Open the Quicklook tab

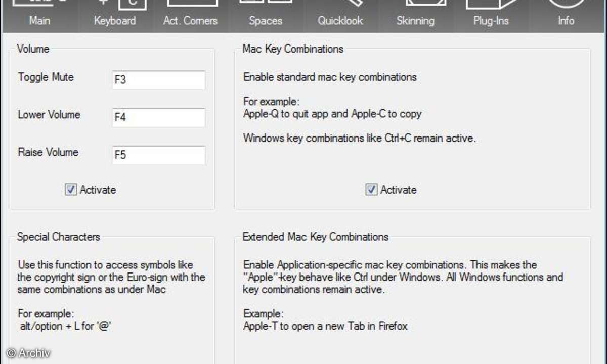(x=340, y=16)
